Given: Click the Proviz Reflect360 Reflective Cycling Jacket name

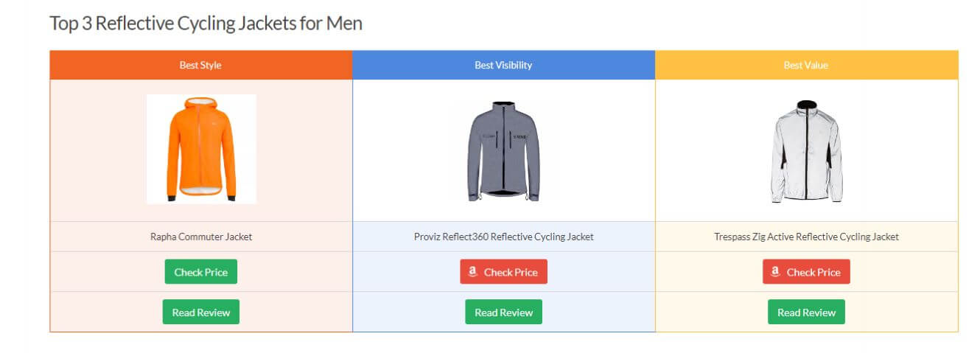Looking at the screenshot, I should [x=504, y=237].
